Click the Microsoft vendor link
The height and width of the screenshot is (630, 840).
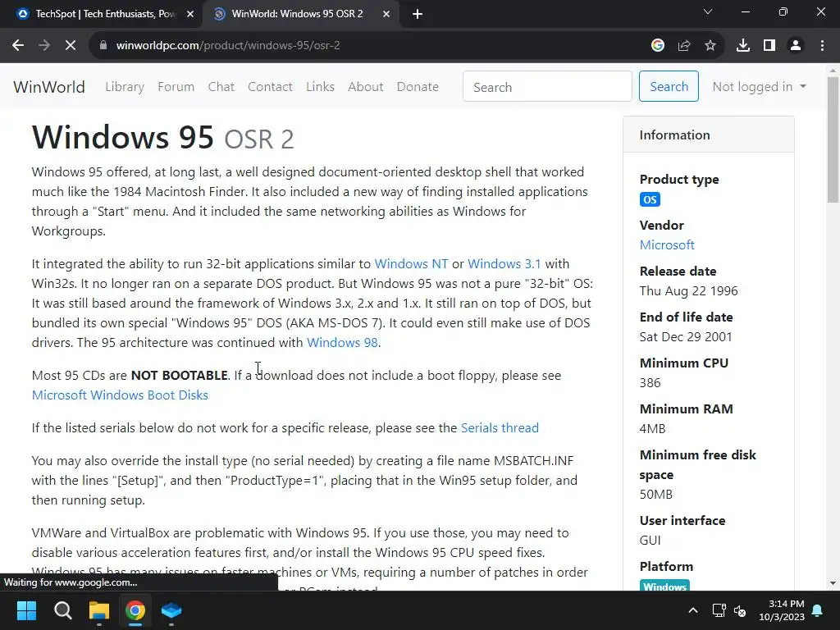[x=667, y=244]
